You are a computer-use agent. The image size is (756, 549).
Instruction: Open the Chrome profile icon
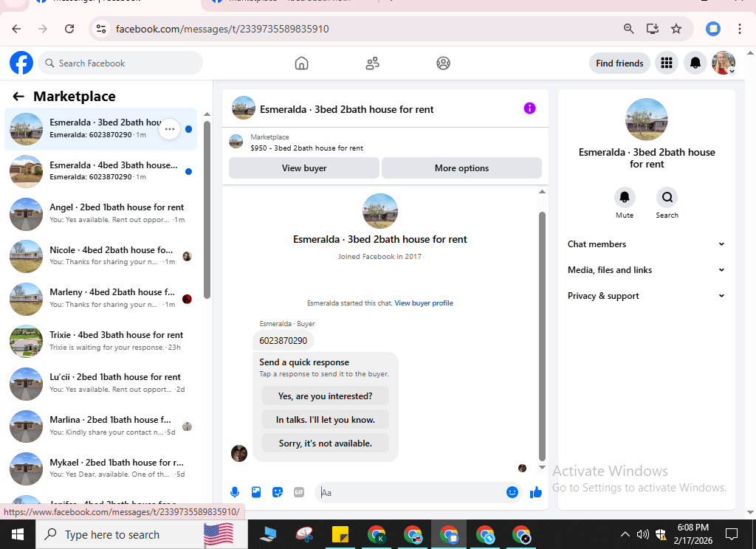(x=713, y=29)
